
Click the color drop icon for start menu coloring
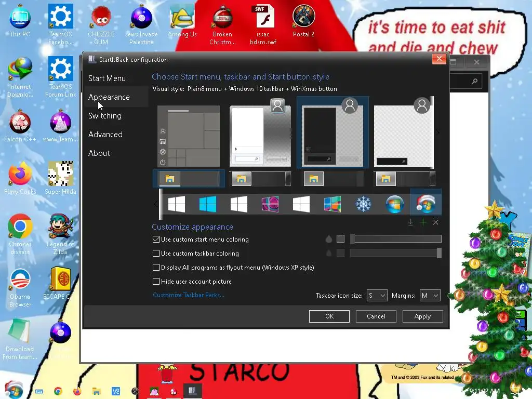tap(329, 239)
